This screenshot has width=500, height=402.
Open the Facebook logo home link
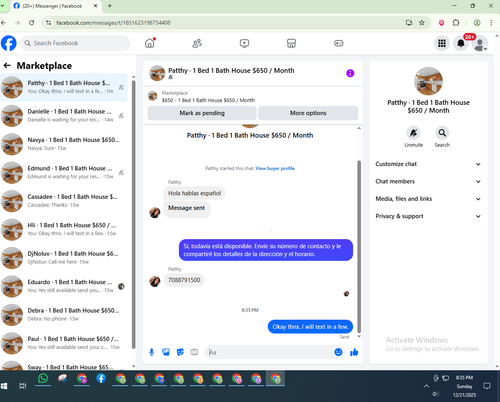click(9, 43)
